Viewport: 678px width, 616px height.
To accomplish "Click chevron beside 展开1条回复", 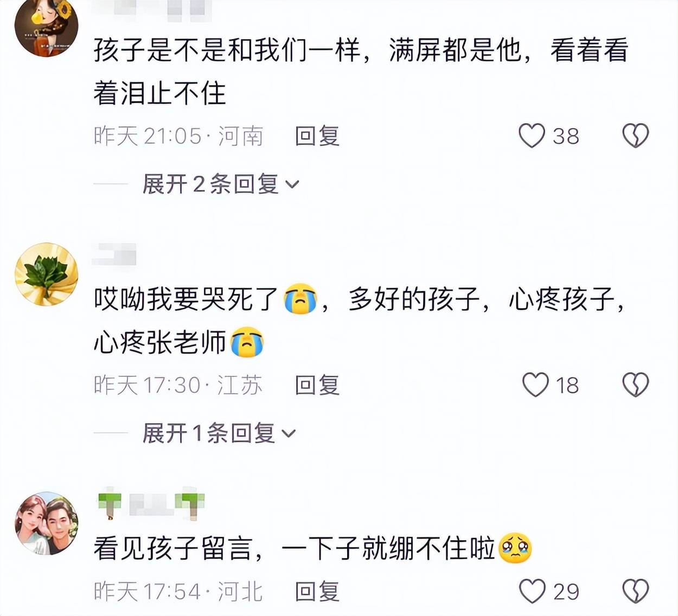I will coord(289,434).
